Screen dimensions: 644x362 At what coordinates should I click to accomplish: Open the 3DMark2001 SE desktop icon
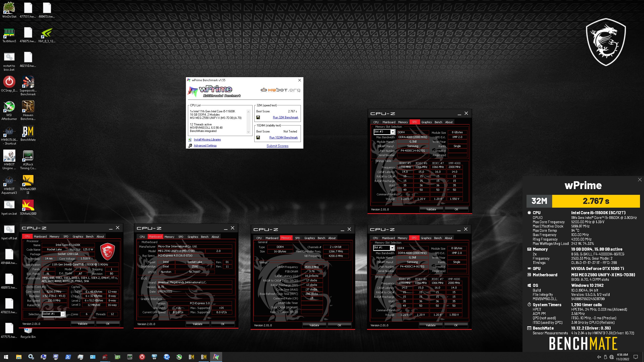(28, 184)
